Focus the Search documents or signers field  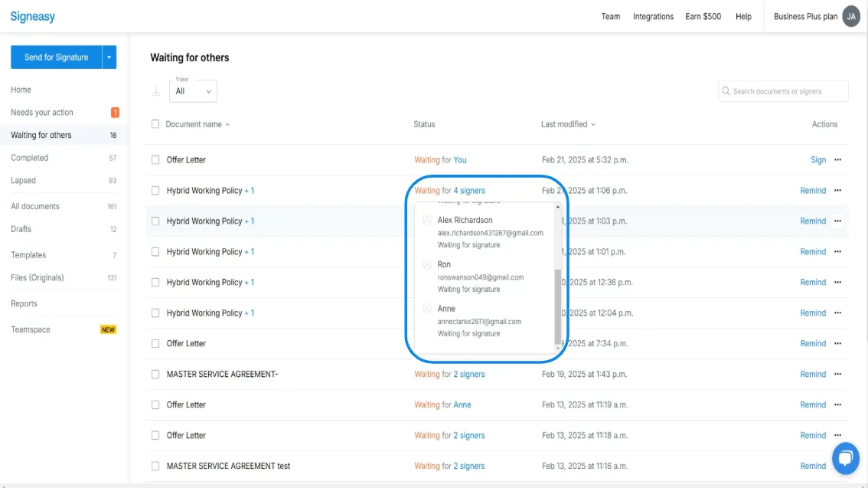click(x=783, y=91)
